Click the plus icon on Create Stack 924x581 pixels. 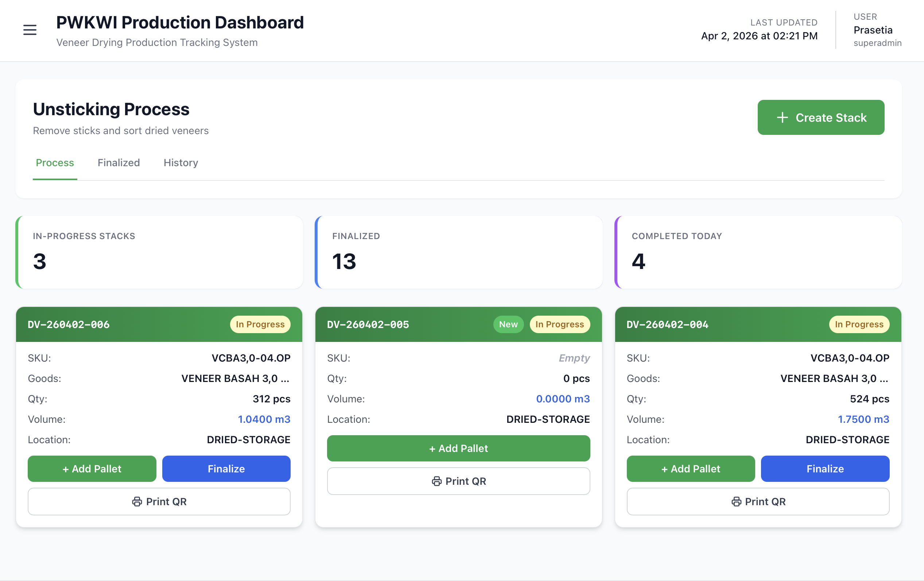click(782, 117)
